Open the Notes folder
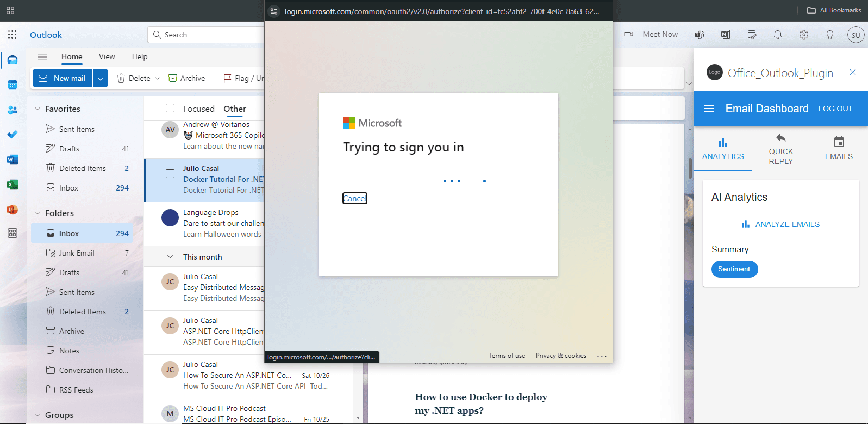The image size is (868, 424). 82,351
